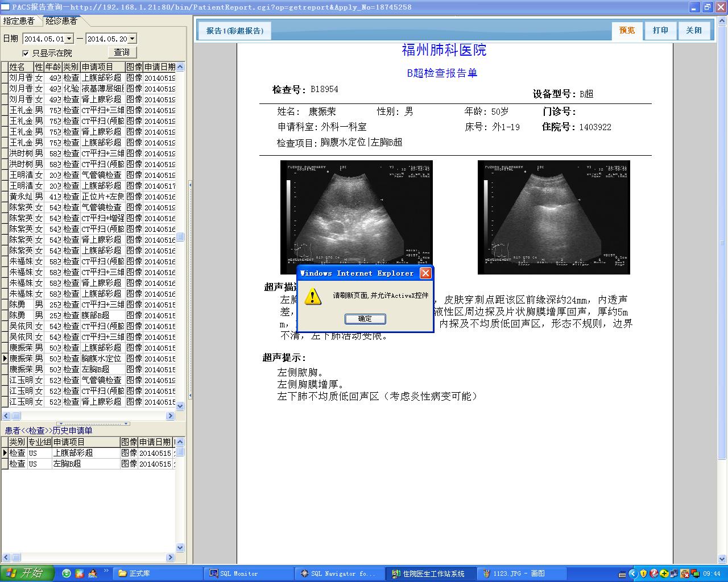Switch to 1123.JPG 画图 taskbar window

click(x=522, y=574)
